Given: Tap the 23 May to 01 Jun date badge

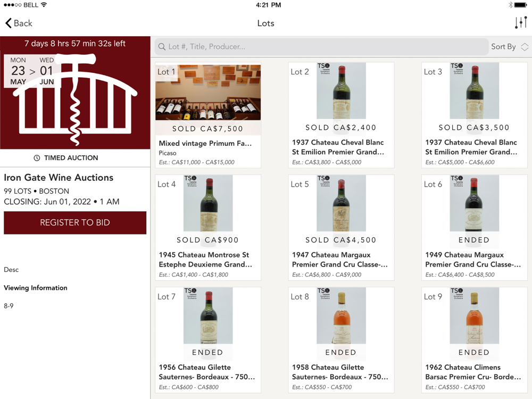Looking at the screenshot, I should click(32, 71).
